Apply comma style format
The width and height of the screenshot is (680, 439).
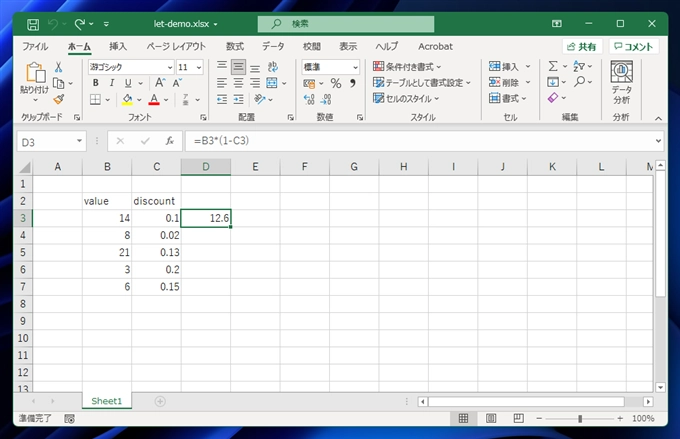point(353,83)
